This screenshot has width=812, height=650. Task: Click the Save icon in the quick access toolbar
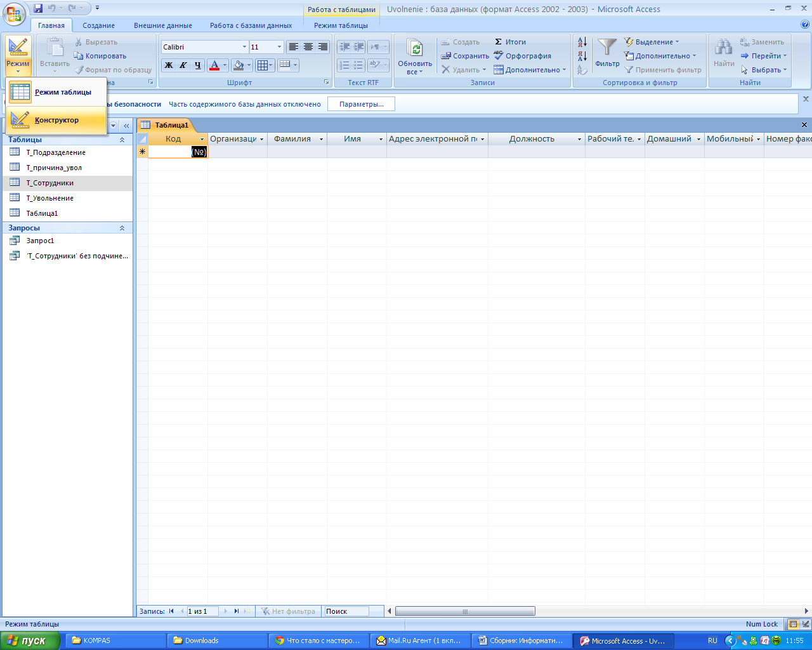pyautogui.click(x=38, y=8)
